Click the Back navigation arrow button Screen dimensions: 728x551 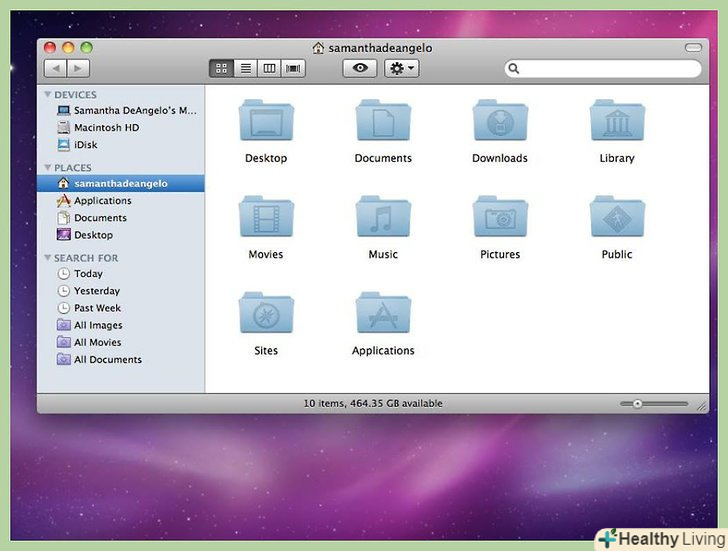point(55,68)
